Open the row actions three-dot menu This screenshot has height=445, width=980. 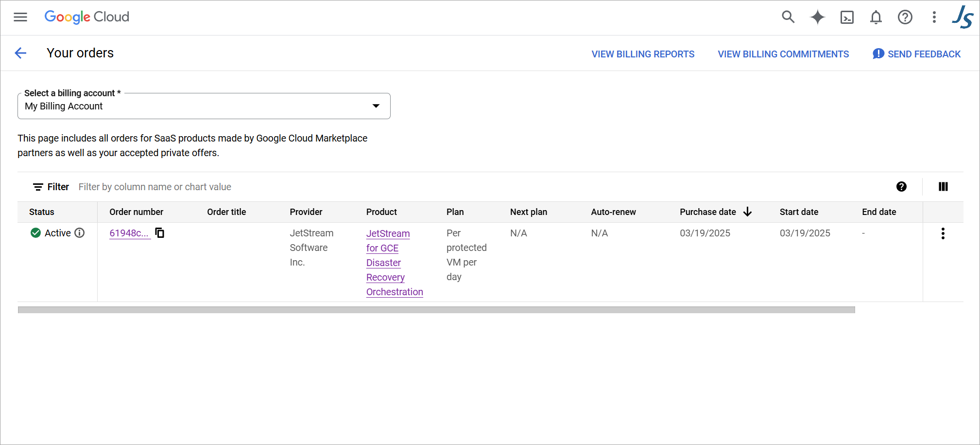pos(943,233)
